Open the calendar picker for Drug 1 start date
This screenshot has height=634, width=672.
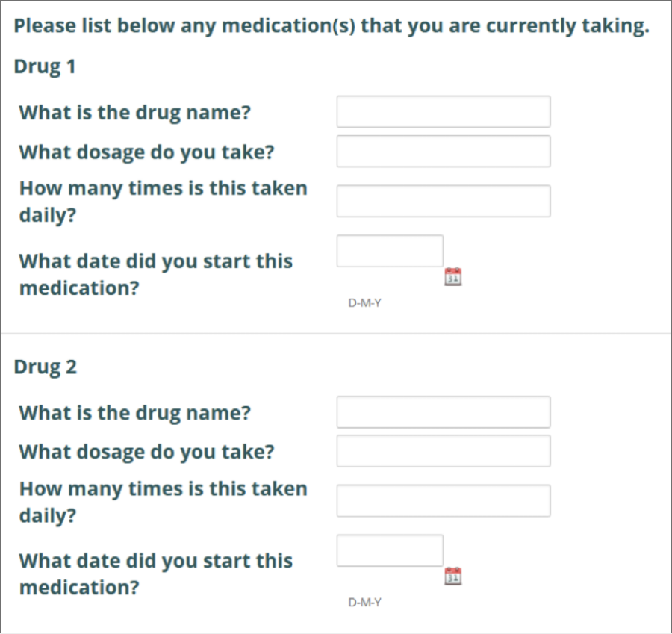tap(453, 277)
